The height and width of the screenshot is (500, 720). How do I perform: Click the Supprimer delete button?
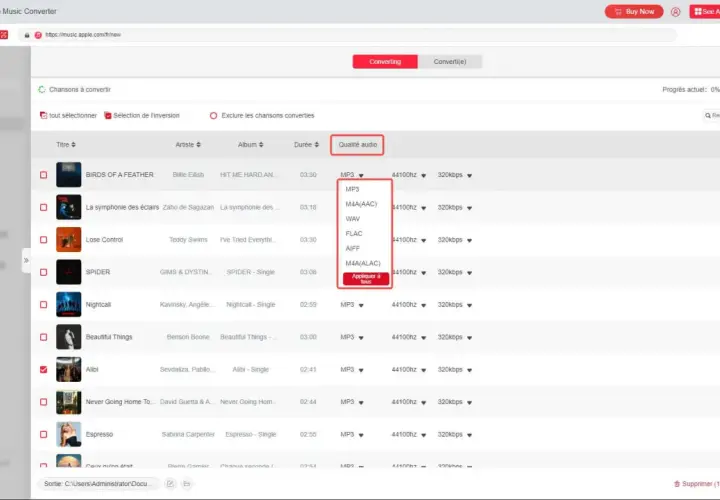pyautogui.click(x=697, y=483)
